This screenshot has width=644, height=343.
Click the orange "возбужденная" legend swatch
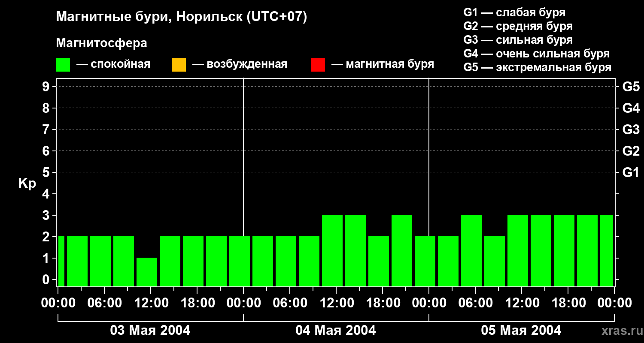[x=179, y=65]
